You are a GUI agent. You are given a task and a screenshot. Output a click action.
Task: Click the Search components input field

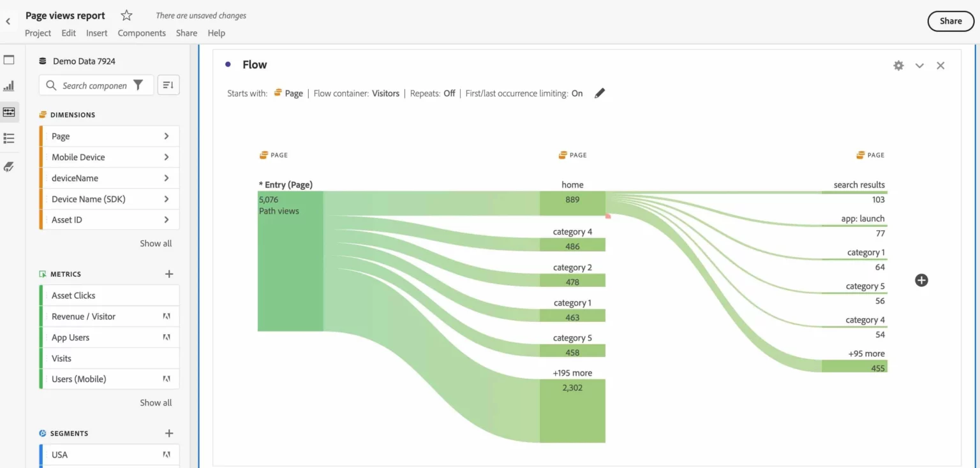pos(94,85)
